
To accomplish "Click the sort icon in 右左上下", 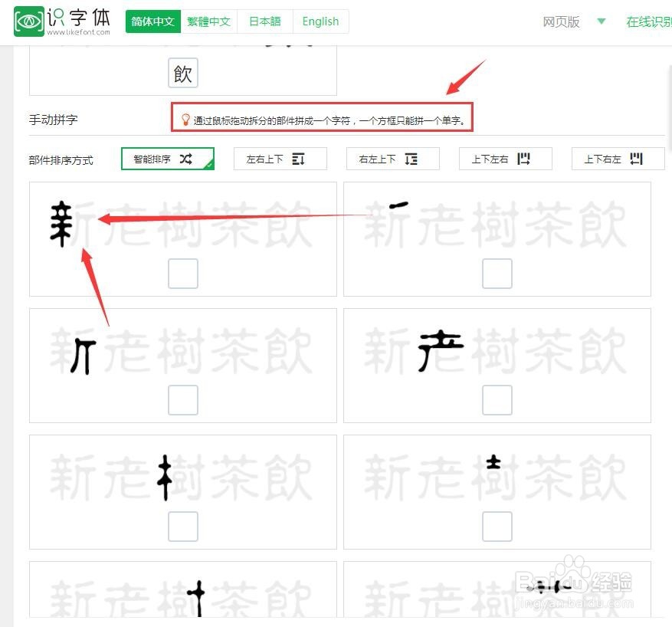I will click(x=411, y=159).
